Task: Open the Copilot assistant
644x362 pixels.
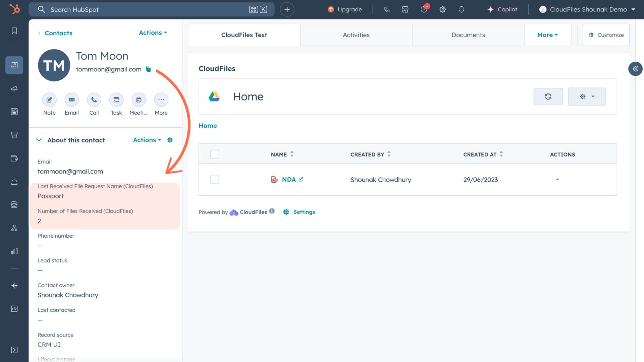Action: coord(502,9)
